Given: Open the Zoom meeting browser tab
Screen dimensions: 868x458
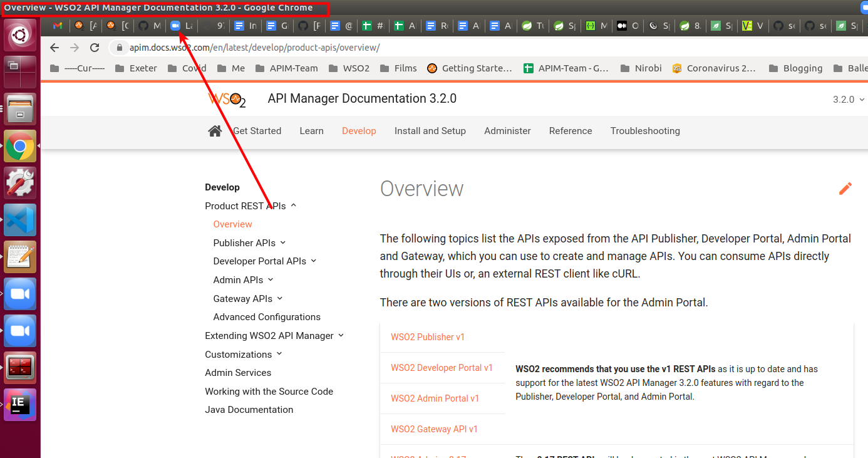Looking at the screenshot, I should tap(176, 26).
